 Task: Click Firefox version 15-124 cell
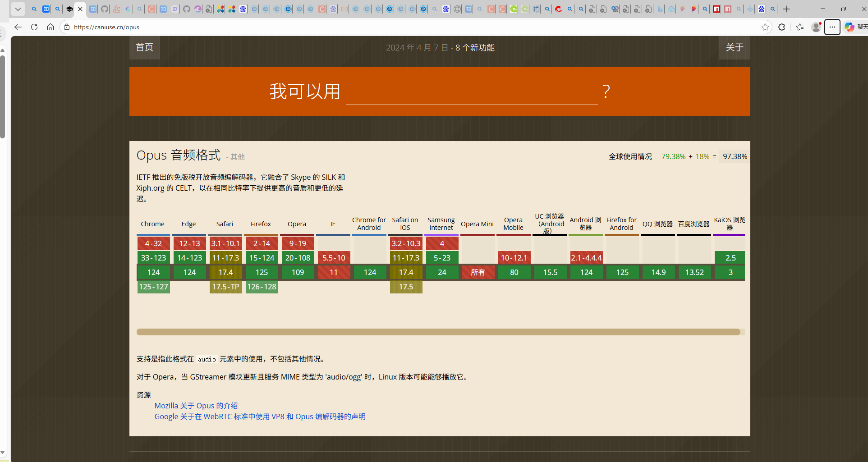262,258
